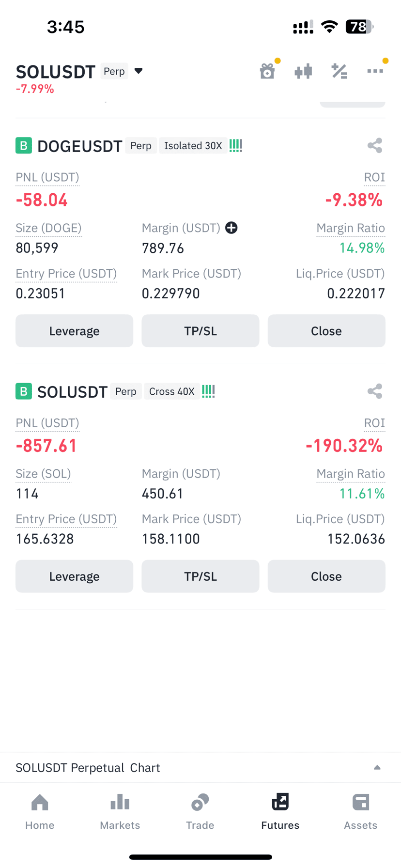Screen dimensions: 401x868
Task: Open TP/SL for the SOLUSDT position
Action: [200, 576]
